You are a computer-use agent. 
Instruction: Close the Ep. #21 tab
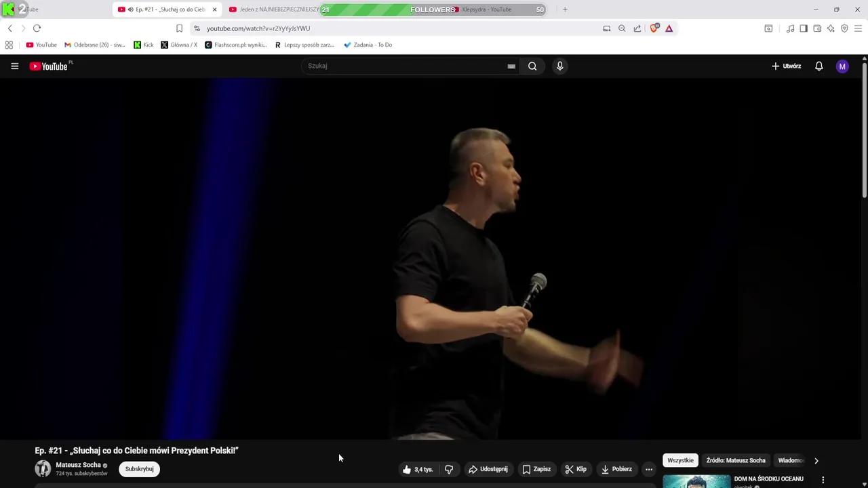[x=214, y=9]
